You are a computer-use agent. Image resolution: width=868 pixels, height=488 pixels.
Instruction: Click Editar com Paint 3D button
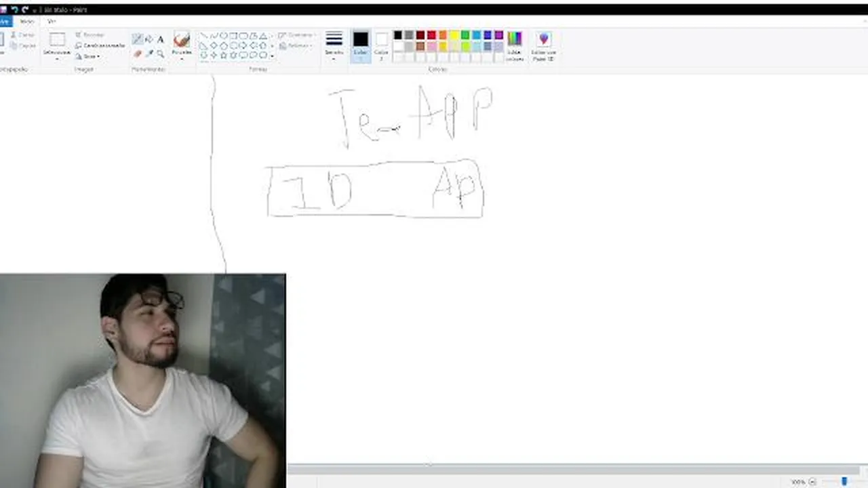click(x=543, y=46)
